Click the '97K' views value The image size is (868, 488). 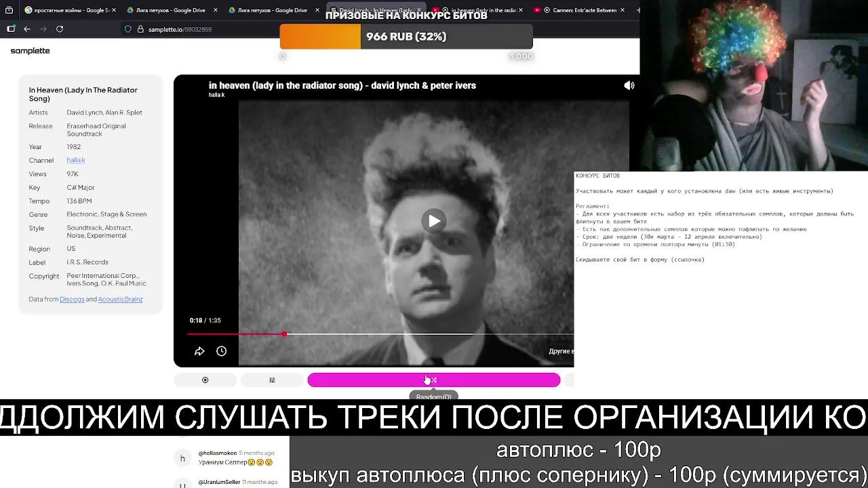pos(73,174)
